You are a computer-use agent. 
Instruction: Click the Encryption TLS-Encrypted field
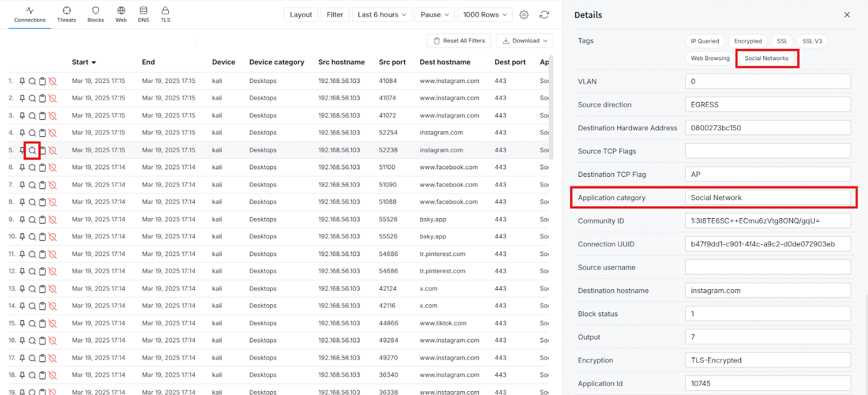pos(768,360)
